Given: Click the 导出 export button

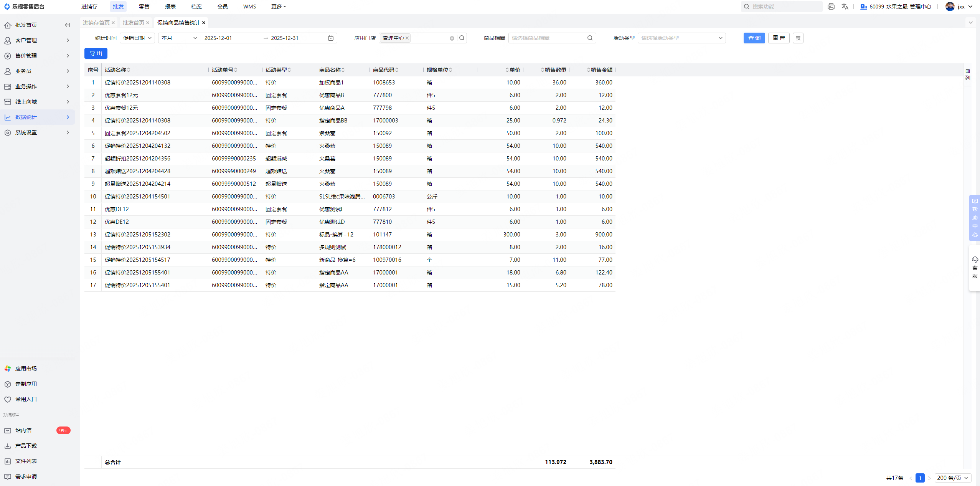Looking at the screenshot, I should [x=96, y=53].
